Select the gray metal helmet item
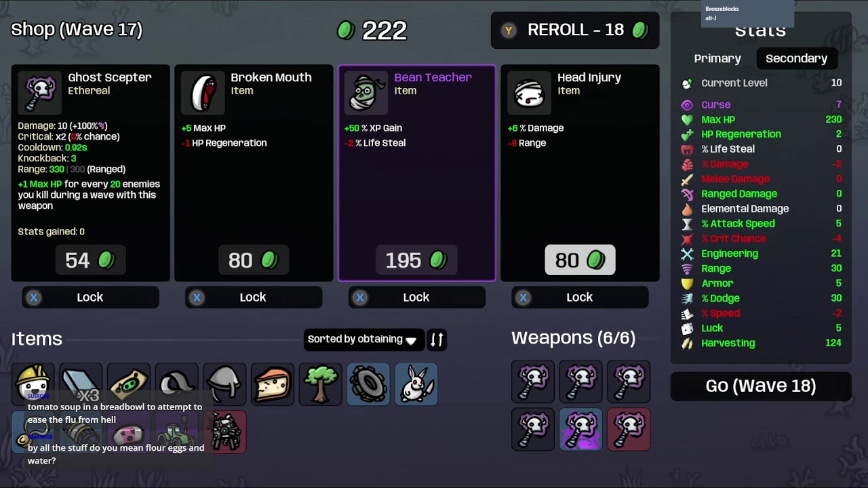The height and width of the screenshot is (488, 868). tap(224, 384)
